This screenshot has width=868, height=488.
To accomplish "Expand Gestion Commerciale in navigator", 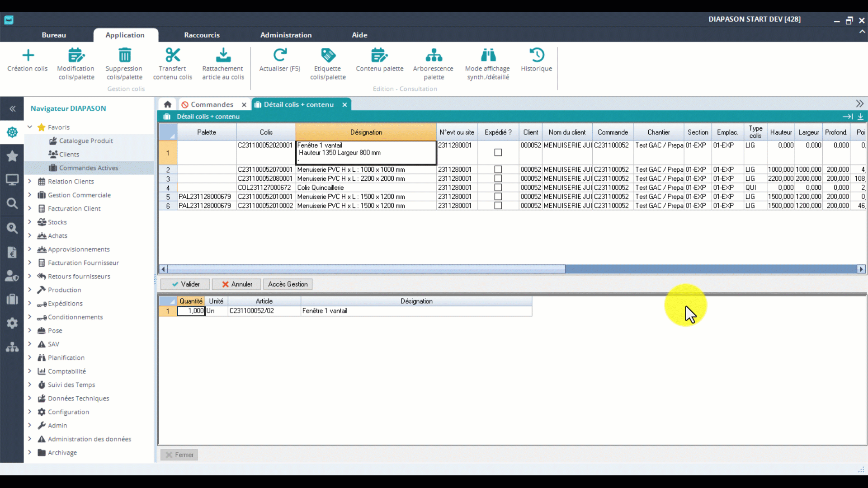I will [30, 195].
